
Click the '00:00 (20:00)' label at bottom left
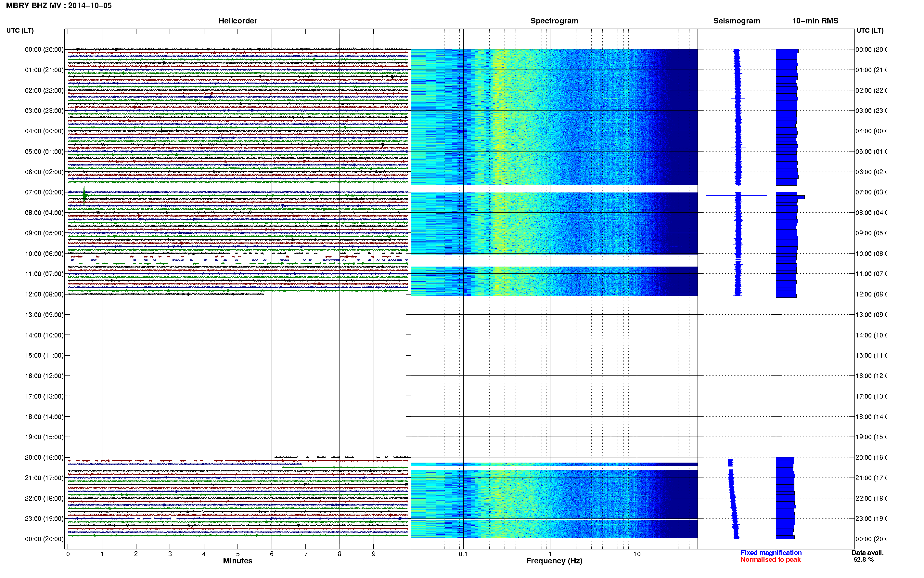(x=44, y=539)
